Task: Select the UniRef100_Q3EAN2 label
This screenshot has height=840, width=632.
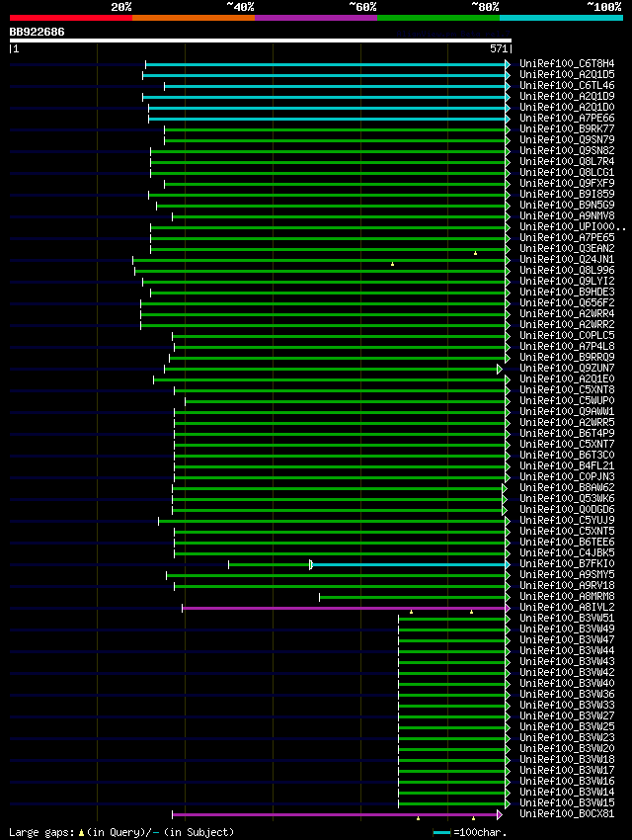Action: (x=567, y=249)
